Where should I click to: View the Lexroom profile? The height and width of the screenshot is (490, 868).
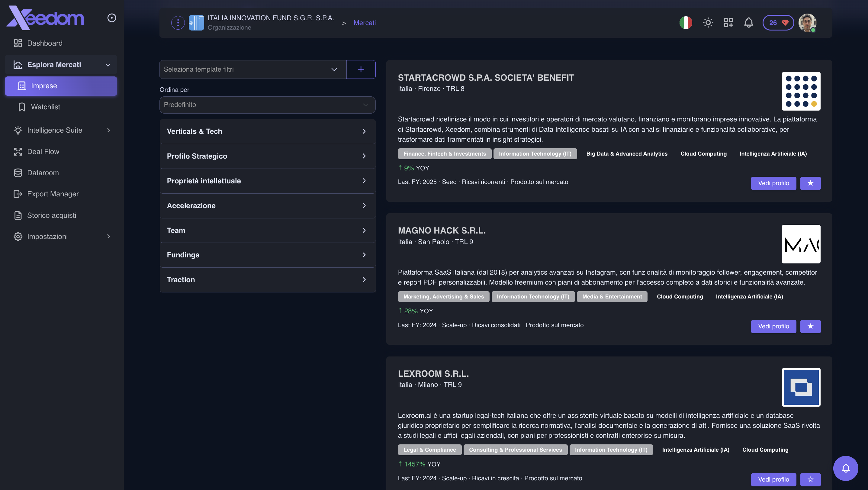pos(773,479)
